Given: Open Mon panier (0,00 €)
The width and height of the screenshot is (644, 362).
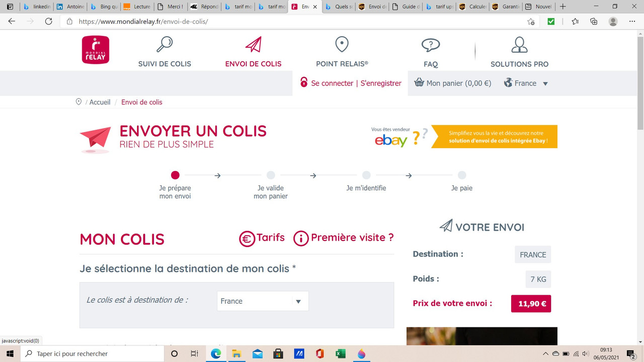Looking at the screenshot, I should (453, 83).
